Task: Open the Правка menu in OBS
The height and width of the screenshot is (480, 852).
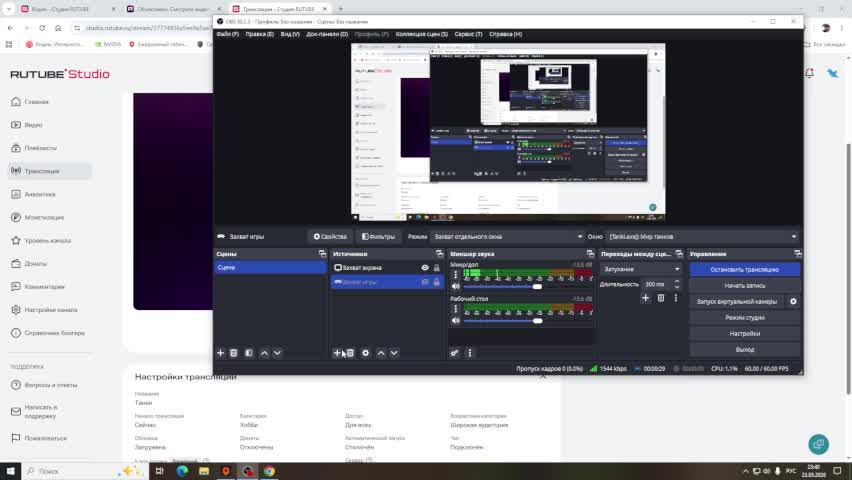Action: pyautogui.click(x=259, y=34)
